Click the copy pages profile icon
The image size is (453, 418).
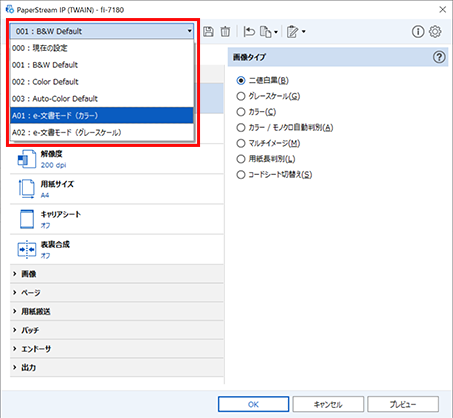pyautogui.click(x=266, y=32)
